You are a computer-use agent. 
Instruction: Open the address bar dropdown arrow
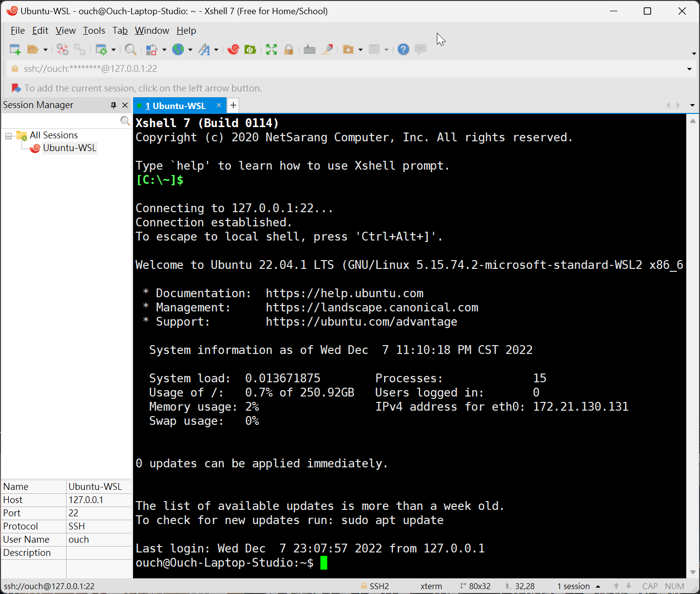click(x=689, y=68)
